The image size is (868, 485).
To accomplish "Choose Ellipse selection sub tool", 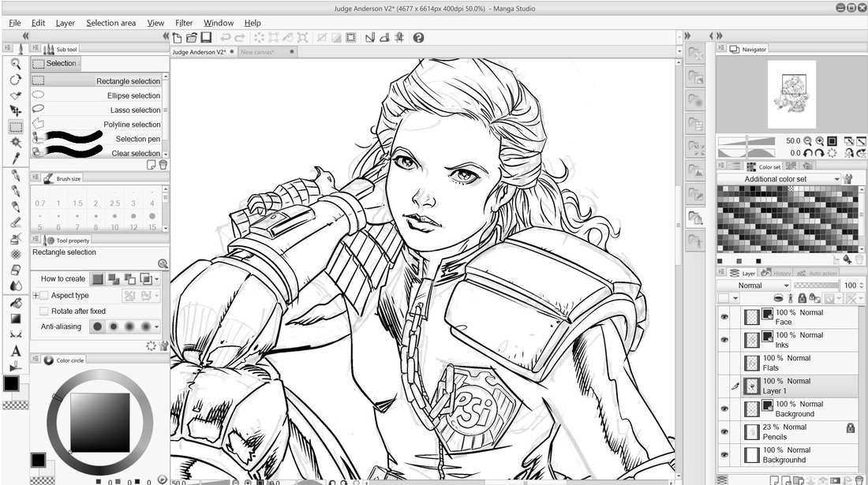I will point(96,95).
